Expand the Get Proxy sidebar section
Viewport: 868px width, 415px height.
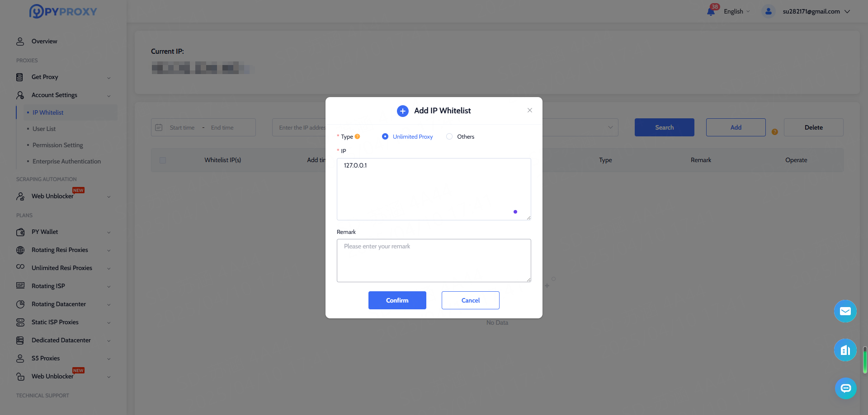coord(63,77)
